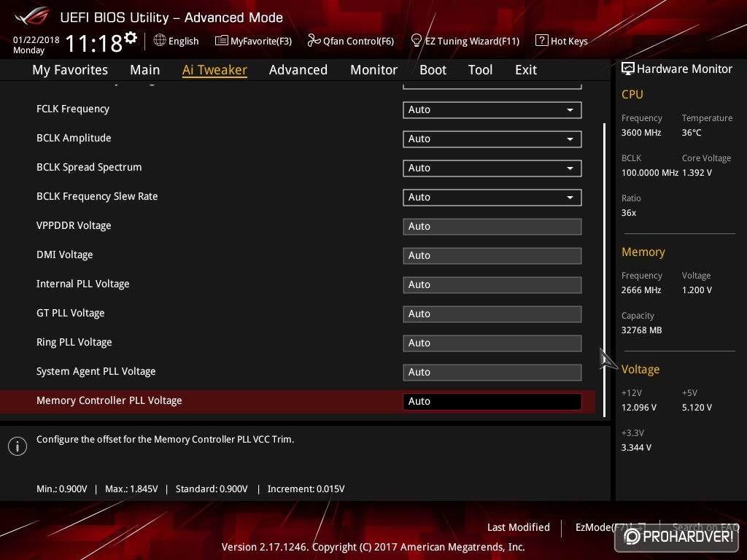The height and width of the screenshot is (560, 747).
Task: Select the Ring PLL Voltage field
Action: pos(492,343)
